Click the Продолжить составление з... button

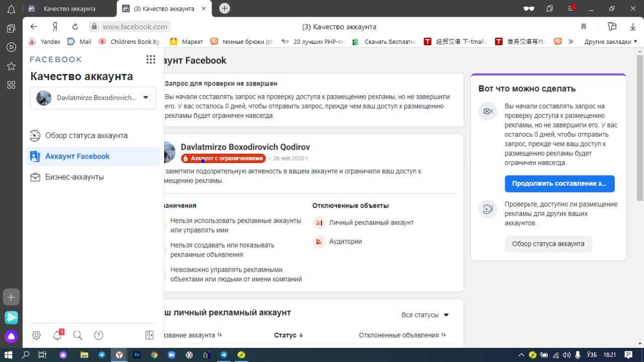559,184
